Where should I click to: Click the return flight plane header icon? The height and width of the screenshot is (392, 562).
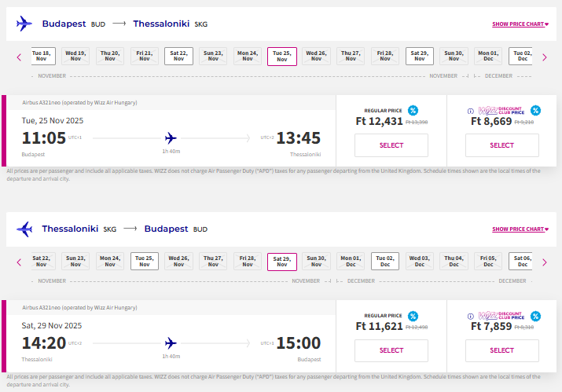pyautogui.click(x=24, y=229)
